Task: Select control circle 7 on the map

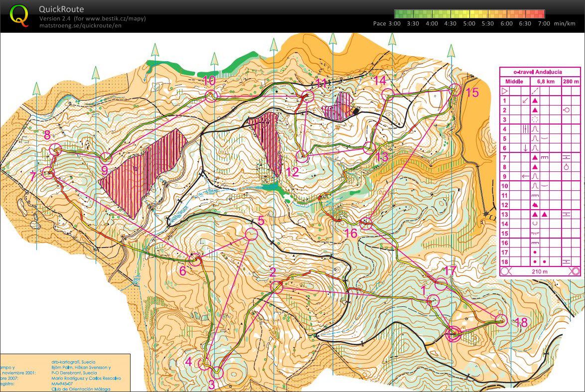Action: coord(48,173)
